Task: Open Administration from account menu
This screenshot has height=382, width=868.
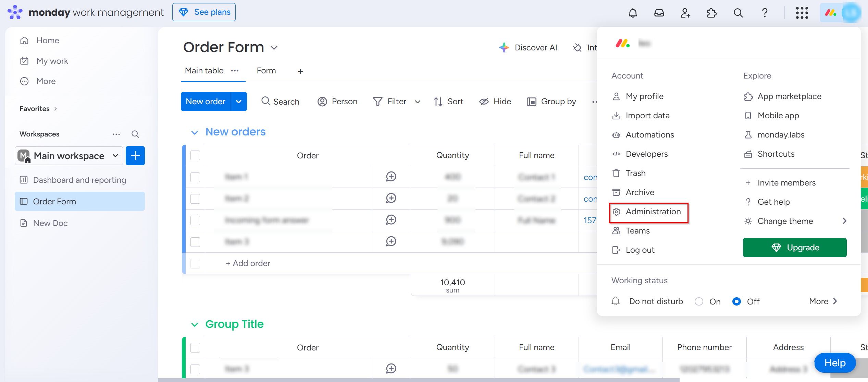Action: pyautogui.click(x=653, y=212)
